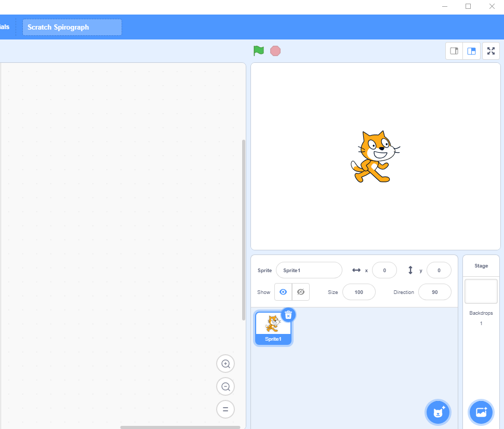This screenshot has height=429, width=504.
Task: Select the Sprite1 thumbnail
Action: [273, 329]
